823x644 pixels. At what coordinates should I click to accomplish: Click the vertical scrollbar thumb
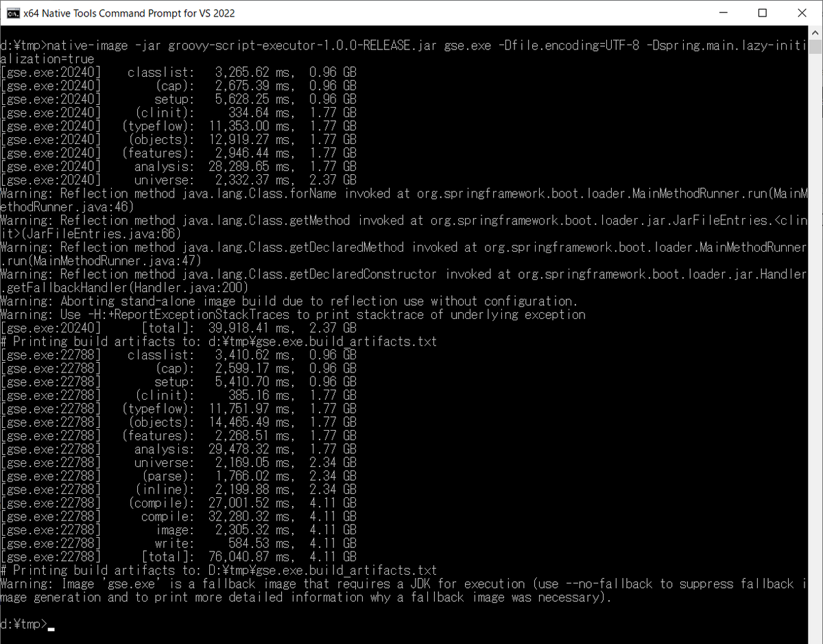pyautogui.click(x=815, y=47)
